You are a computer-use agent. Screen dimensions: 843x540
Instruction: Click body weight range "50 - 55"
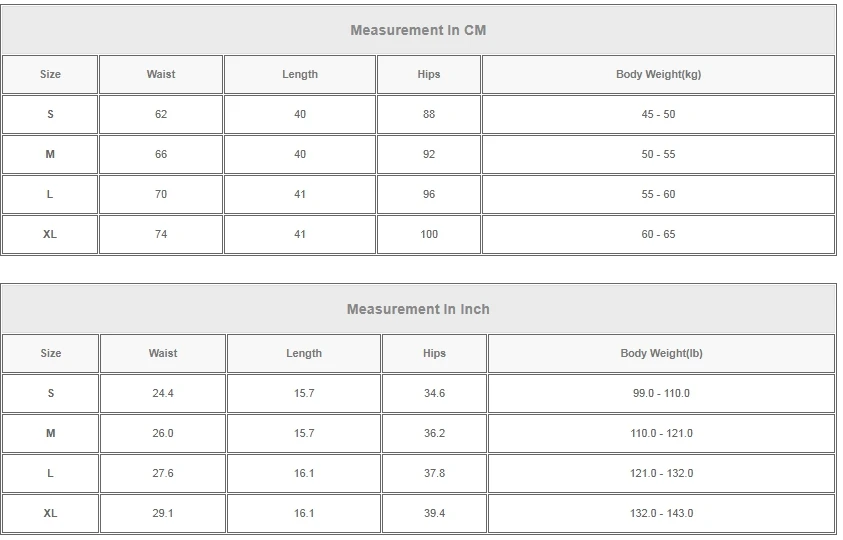tap(658, 154)
